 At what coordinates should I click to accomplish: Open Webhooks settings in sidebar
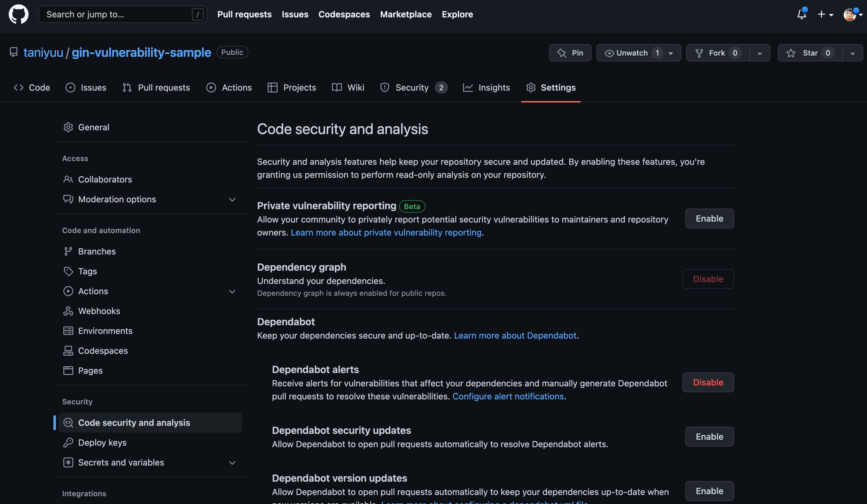click(99, 311)
